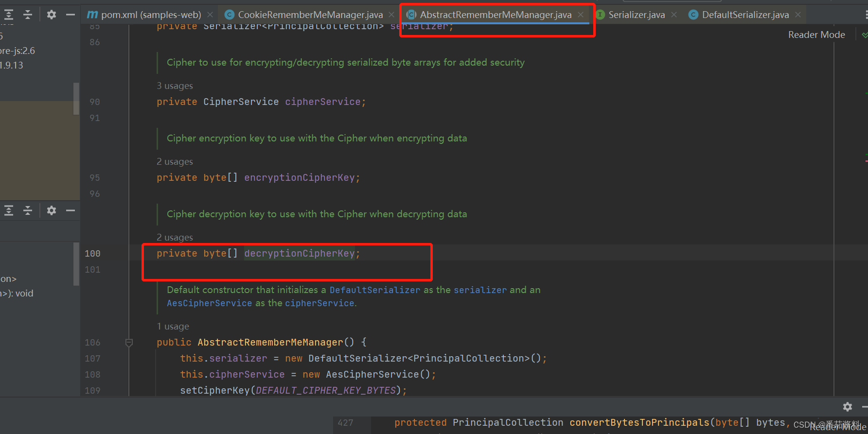
Task: Toggle Reader Mode in the editor
Action: (x=816, y=35)
